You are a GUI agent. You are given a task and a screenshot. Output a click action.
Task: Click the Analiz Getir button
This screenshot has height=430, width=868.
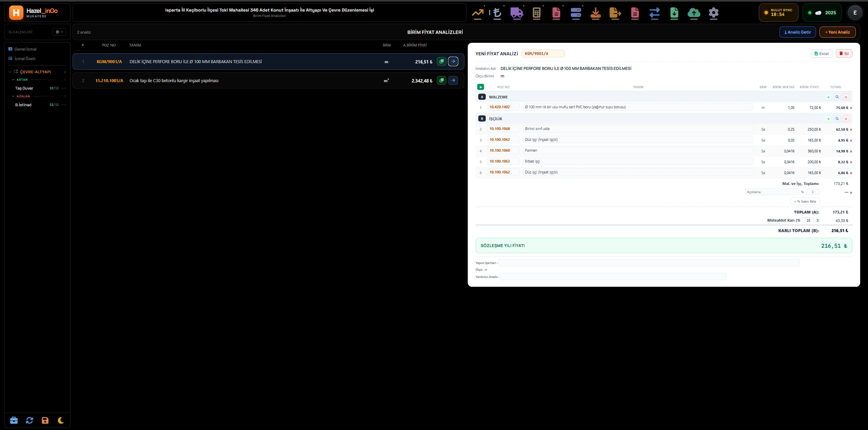(797, 32)
